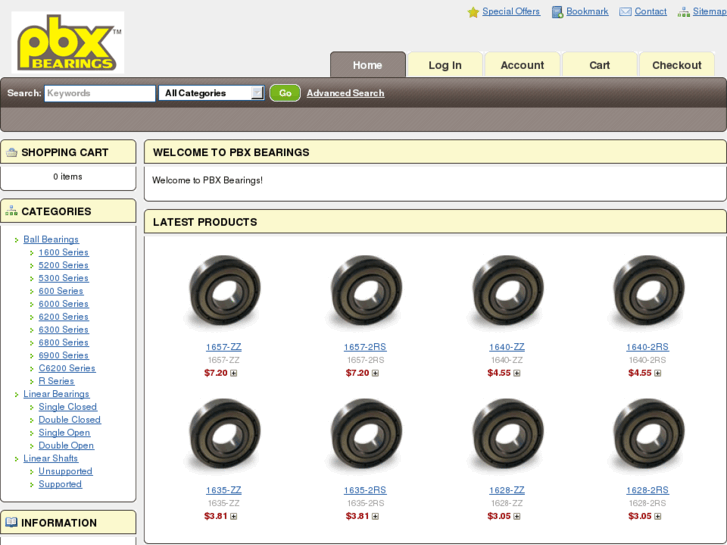This screenshot has width=727, height=545.
Task: Open the Log In tab
Action: point(445,65)
